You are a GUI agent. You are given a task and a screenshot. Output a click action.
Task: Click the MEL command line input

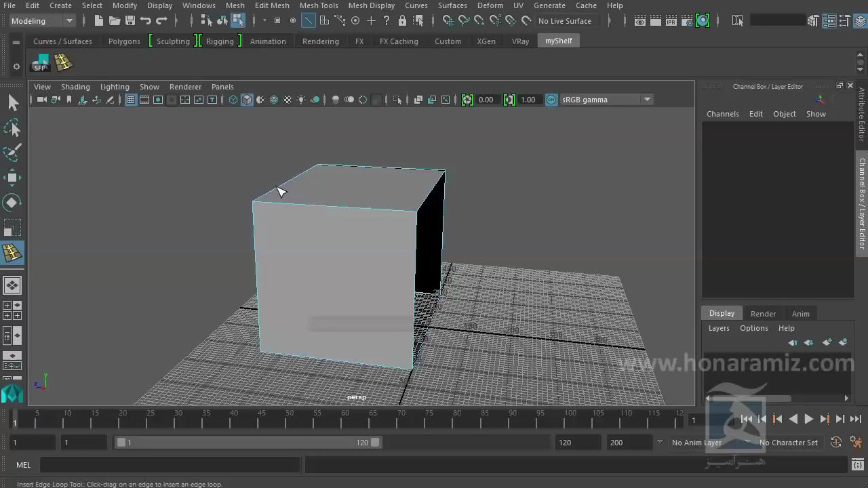[170, 465]
